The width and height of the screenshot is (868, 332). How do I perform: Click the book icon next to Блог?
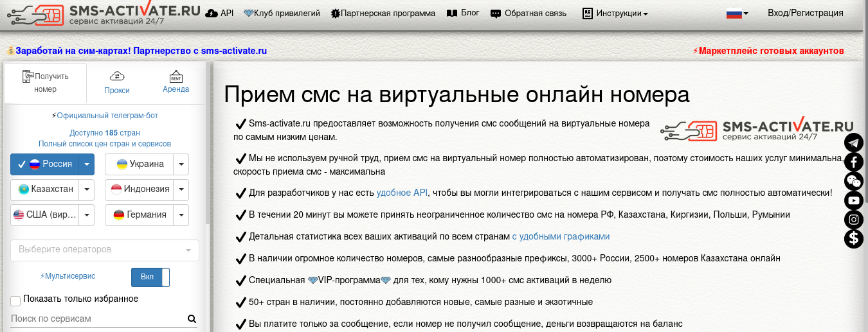point(452,13)
